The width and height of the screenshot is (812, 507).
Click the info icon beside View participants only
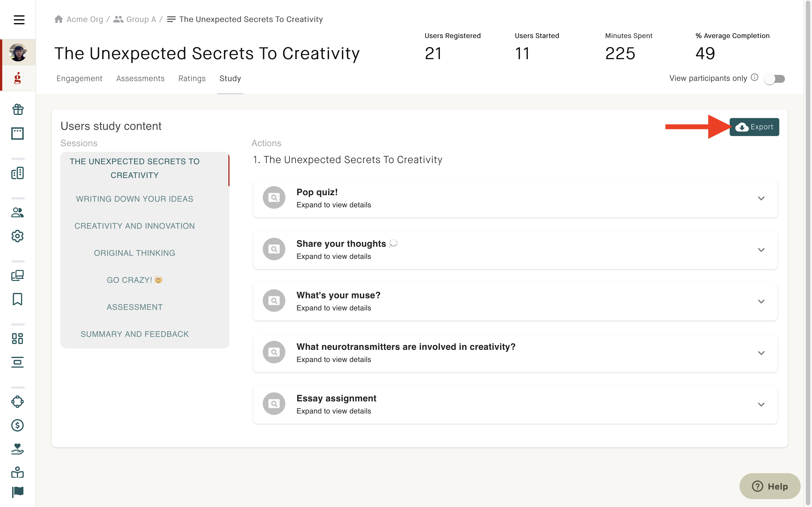[x=754, y=77]
